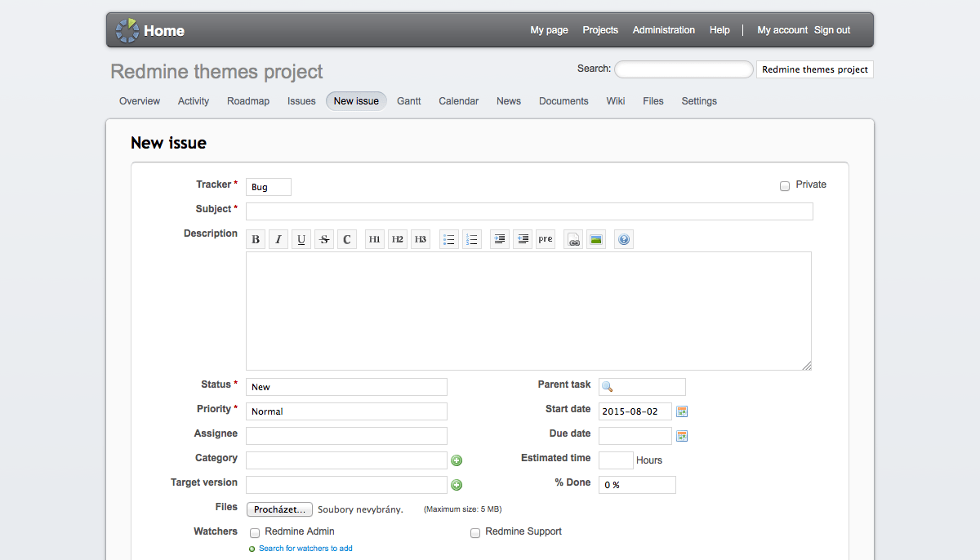Screen dimensions: 980x560
Task: Switch to the Calendar tab
Action: tap(459, 101)
